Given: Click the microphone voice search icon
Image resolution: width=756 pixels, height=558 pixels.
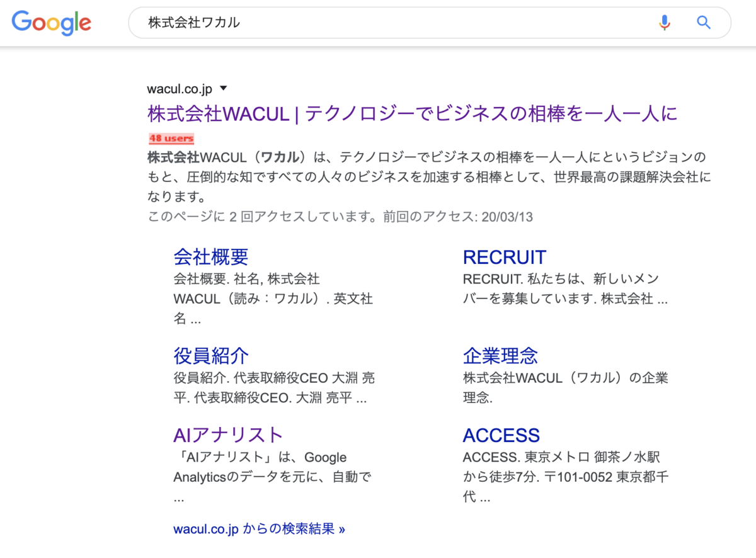Looking at the screenshot, I should point(664,22).
